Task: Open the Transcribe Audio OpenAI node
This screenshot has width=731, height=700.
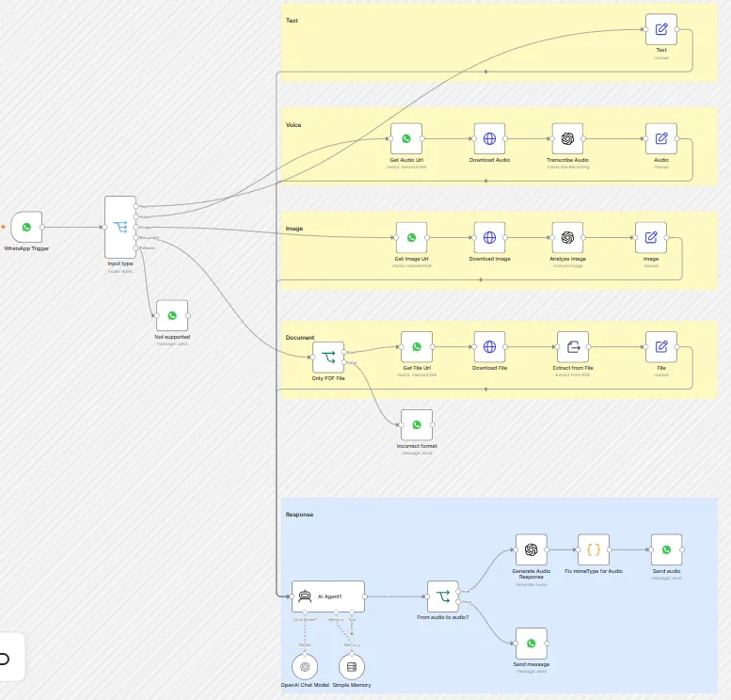Action: [x=567, y=138]
